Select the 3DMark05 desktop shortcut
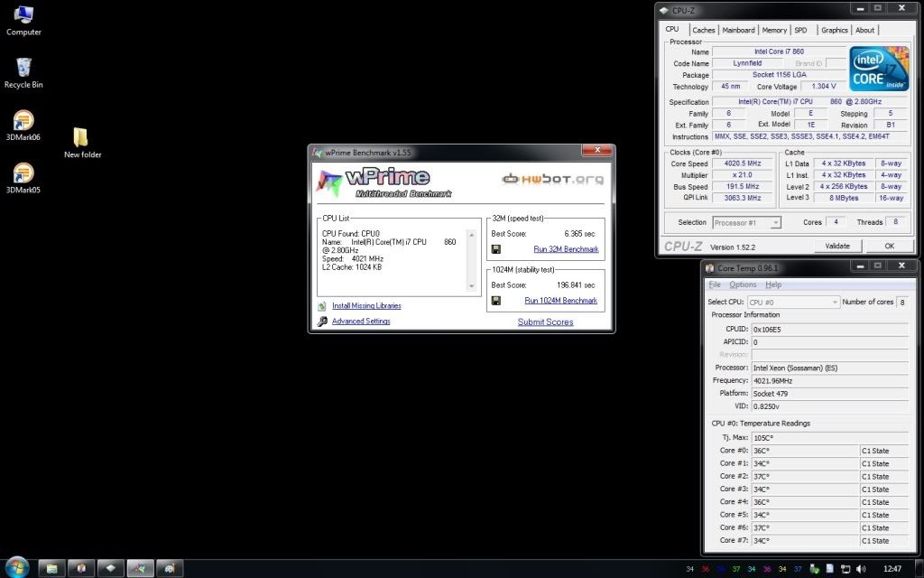 click(x=23, y=178)
